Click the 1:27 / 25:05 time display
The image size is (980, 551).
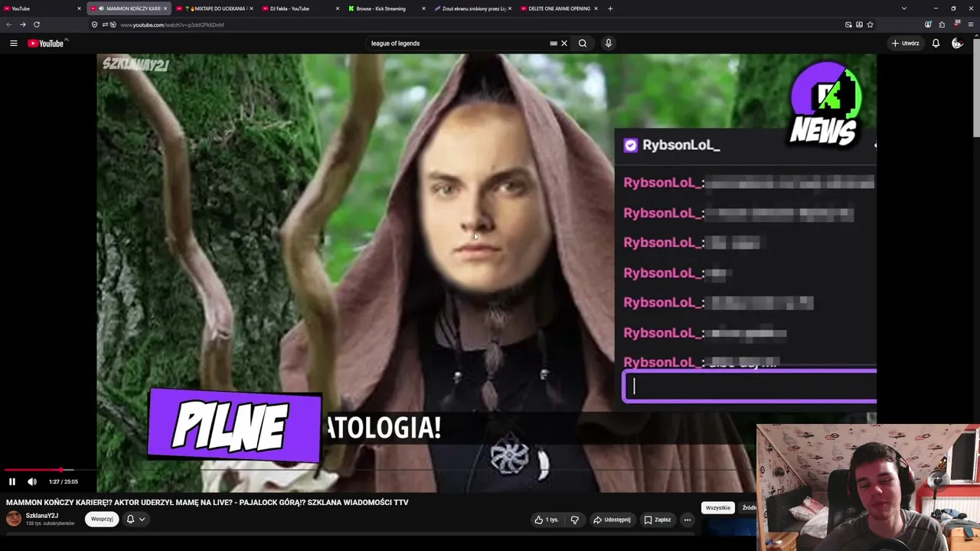click(x=64, y=482)
